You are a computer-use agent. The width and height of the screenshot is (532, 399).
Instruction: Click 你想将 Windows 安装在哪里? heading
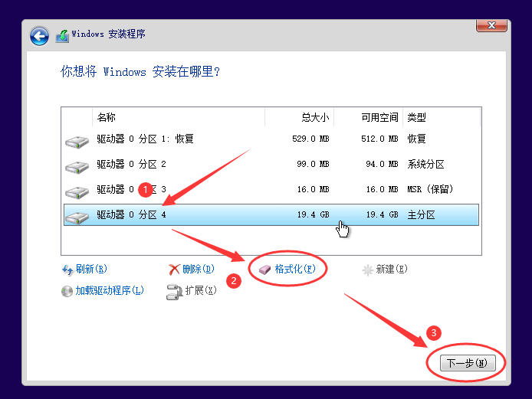(140, 71)
